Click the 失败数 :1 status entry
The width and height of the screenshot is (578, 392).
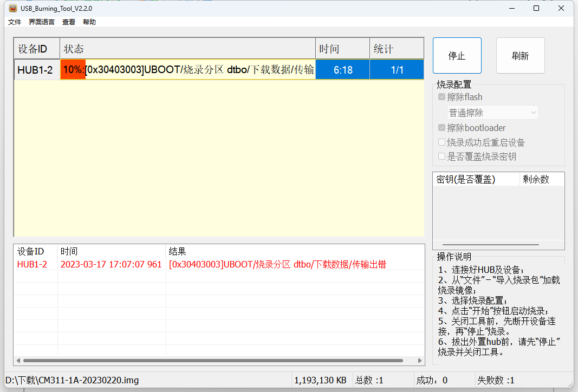pyautogui.click(x=496, y=380)
